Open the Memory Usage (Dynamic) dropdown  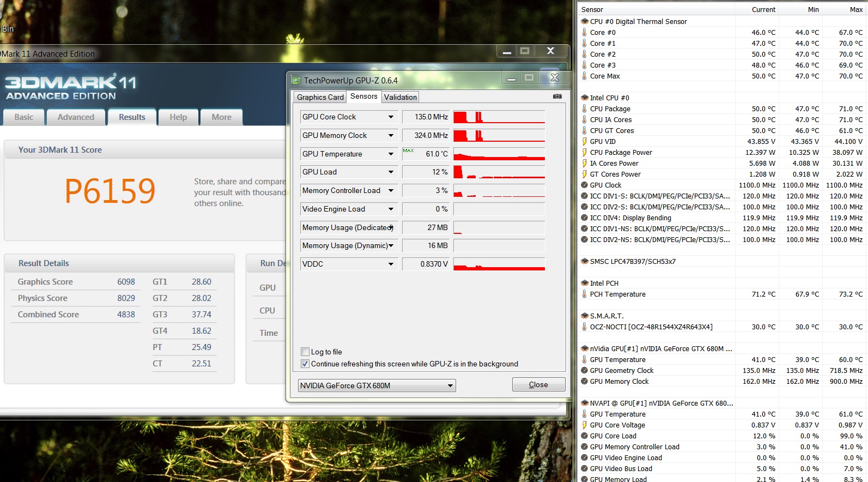(391, 245)
